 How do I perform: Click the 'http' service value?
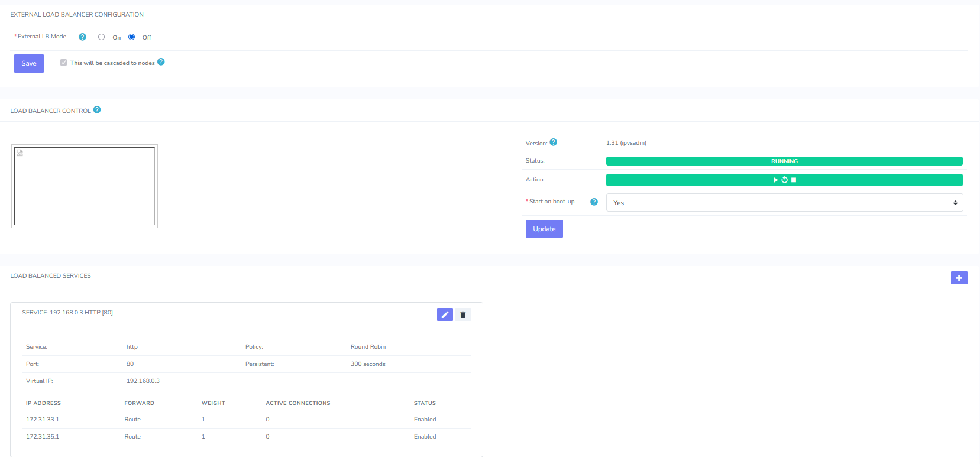tap(132, 347)
